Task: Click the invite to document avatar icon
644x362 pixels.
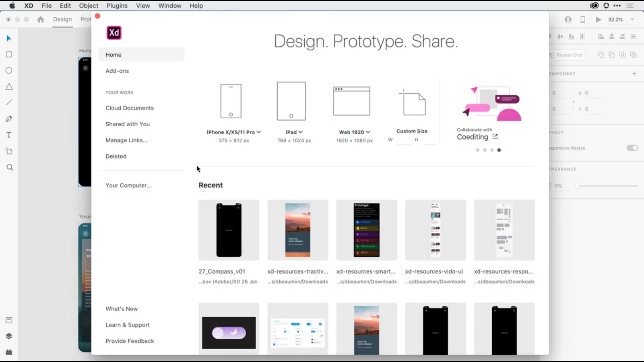Action: tap(568, 19)
